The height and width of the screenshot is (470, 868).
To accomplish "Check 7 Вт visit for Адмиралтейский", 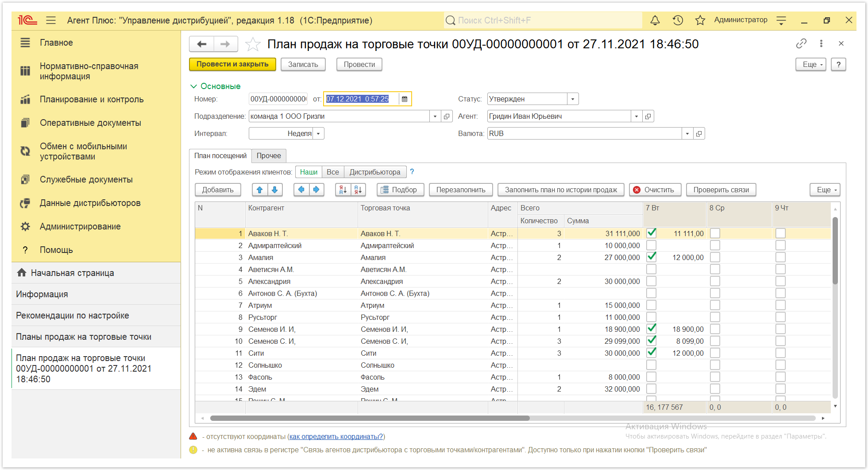I will coord(652,245).
